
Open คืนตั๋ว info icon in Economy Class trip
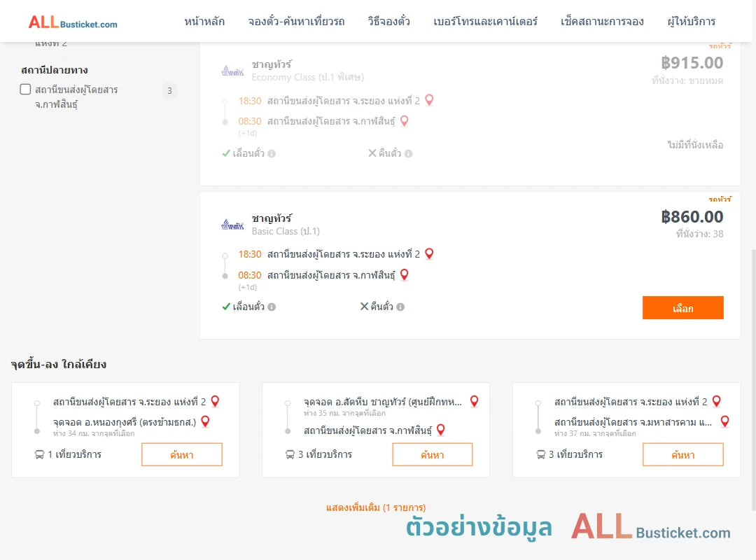pos(408,153)
